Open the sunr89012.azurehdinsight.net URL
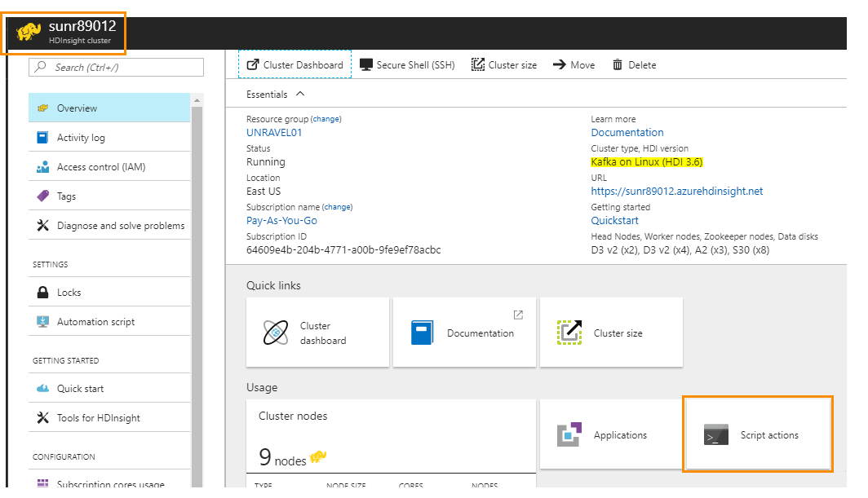Image resolution: width=868 pixels, height=498 pixels. [x=677, y=191]
